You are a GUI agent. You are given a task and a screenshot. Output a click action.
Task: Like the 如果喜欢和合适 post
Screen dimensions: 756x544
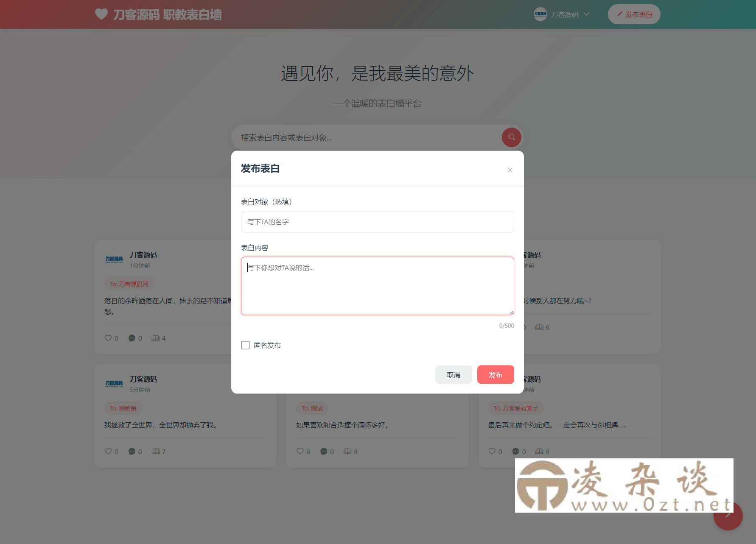(x=300, y=451)
